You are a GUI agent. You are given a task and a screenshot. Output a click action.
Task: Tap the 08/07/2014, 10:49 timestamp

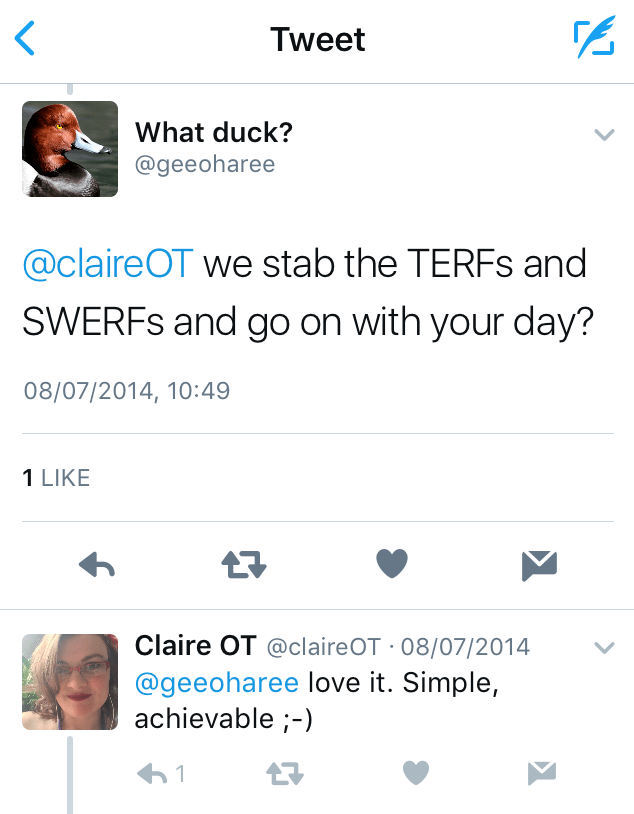(127, 389)
